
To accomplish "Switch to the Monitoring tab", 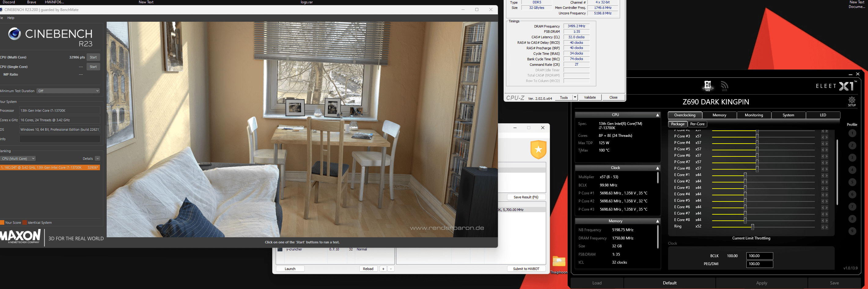I will (754, 115).
